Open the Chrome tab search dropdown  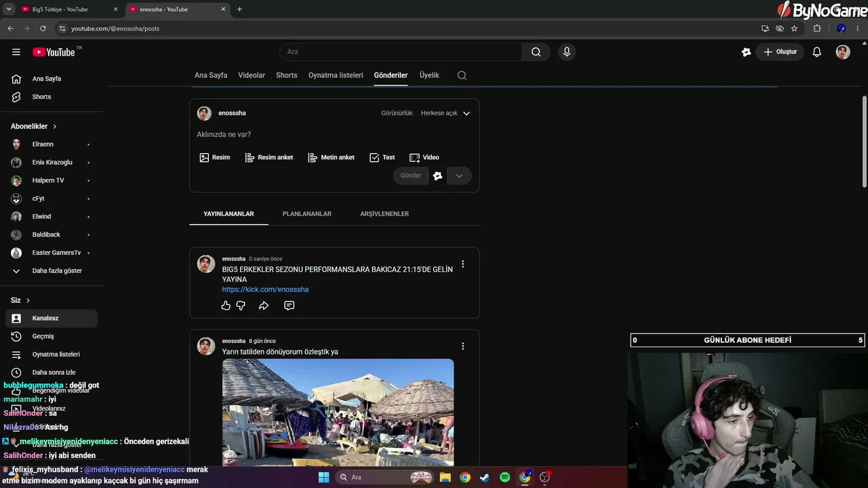tap(9, 9)
